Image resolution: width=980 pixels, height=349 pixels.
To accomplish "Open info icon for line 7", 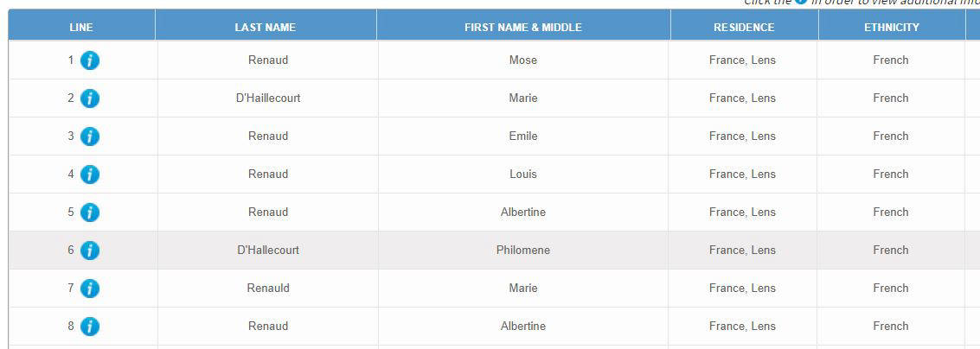I will point(90,289).
